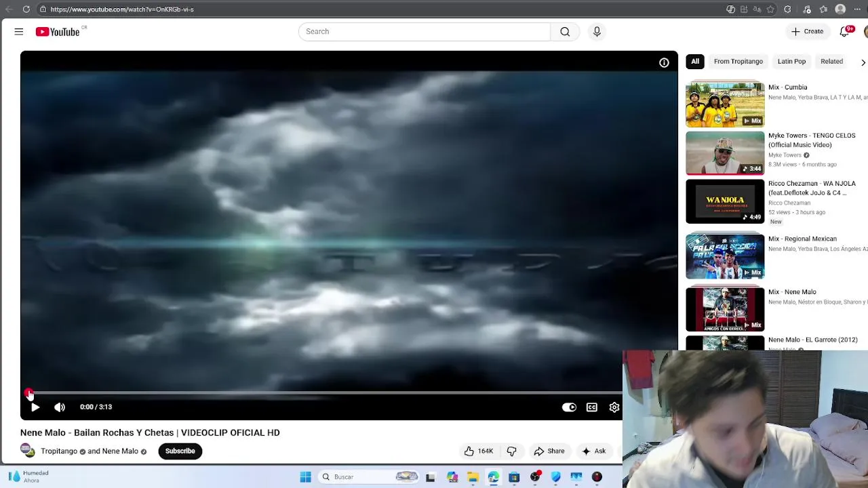Select the From Tropitango chip

738,61
